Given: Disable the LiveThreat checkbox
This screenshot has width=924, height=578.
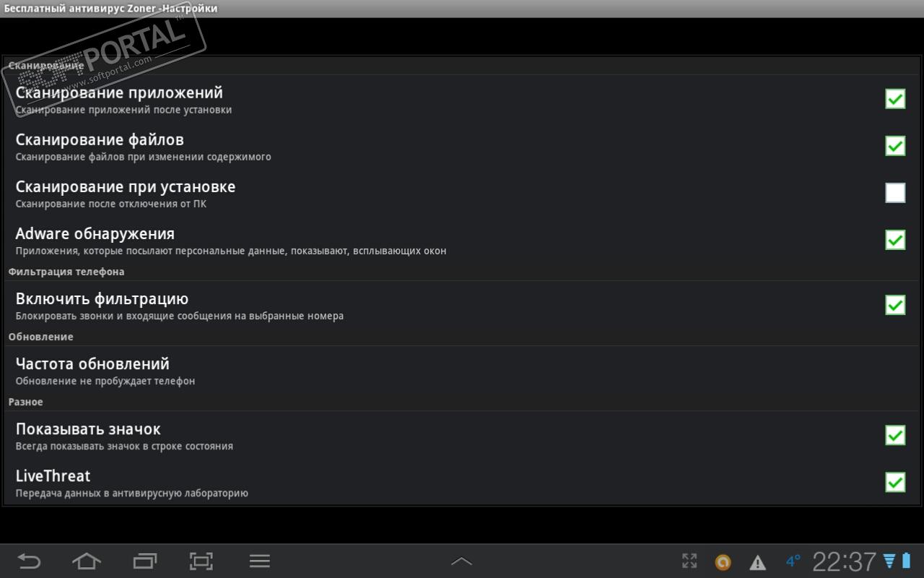Looking at the screenshot, I should 895,482.
